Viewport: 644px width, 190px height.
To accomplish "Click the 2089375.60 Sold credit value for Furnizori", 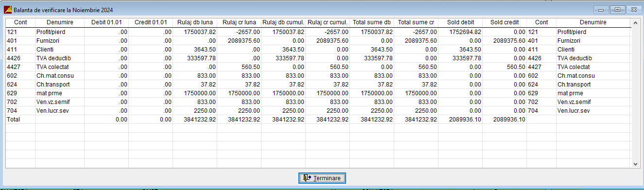I will [509, 41].
